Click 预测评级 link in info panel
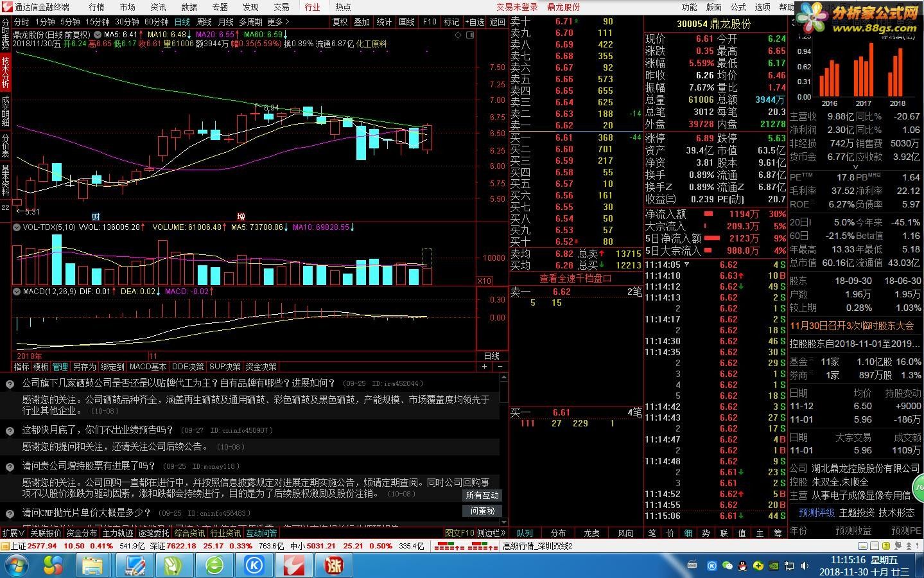This screenshot has height=578, width=924. click(x=817, y=512)
